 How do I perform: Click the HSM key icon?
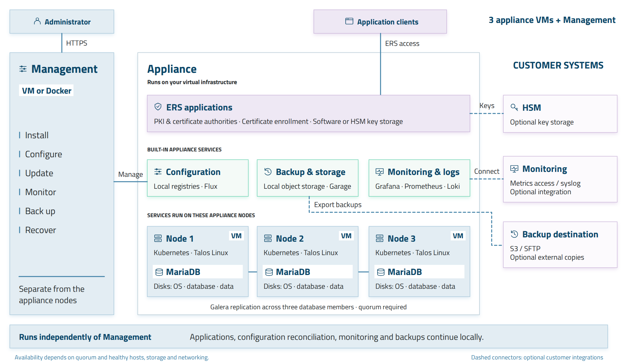coord(514,107)
